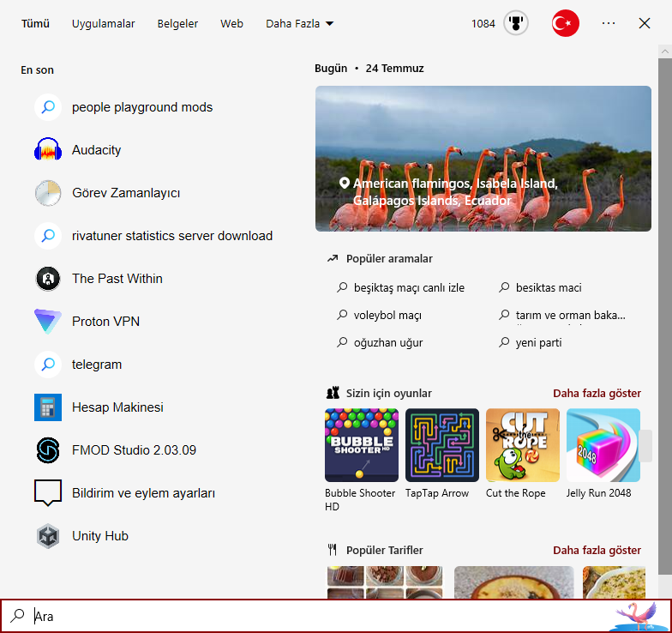Launch Proton VPN icon
Image resolution: width=672 pixels, height=633 pixels.
[48, 322]
